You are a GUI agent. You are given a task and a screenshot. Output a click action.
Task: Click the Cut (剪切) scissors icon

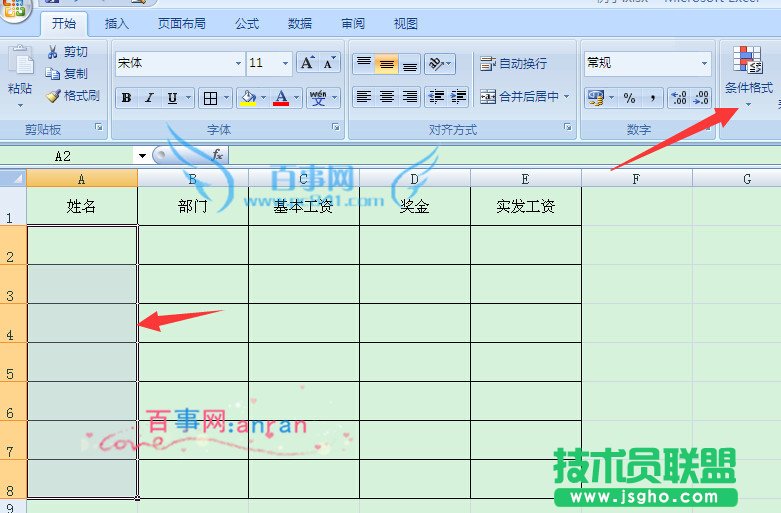pos(53,52)
